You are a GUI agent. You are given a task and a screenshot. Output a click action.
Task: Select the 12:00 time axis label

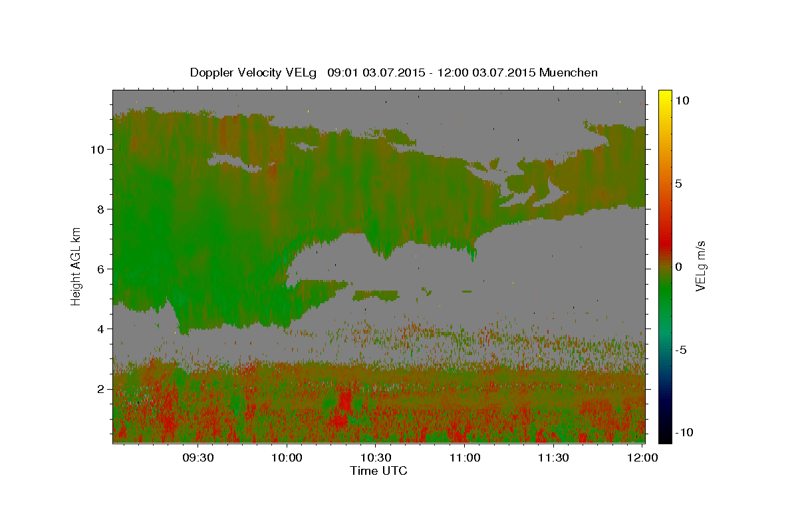pyautogui.click(x=642, y=458)
